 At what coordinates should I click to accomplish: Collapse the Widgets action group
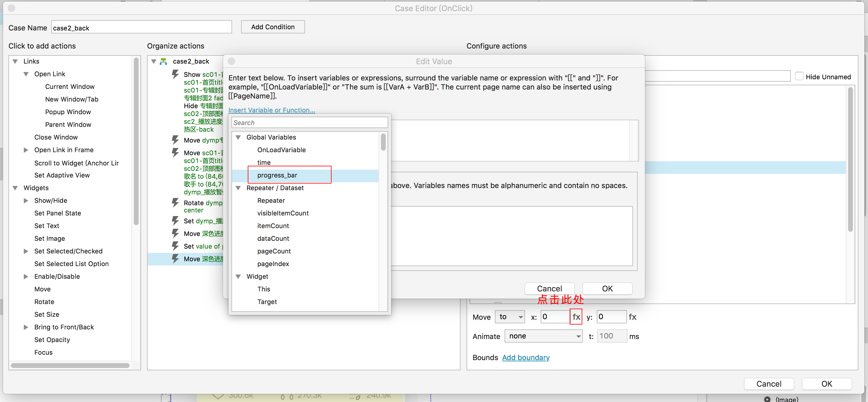tap(15, 188)
